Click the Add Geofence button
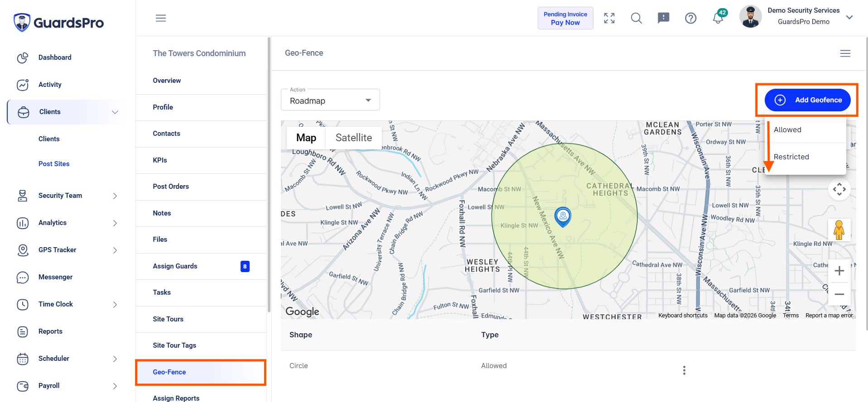 (x=807, y=100)
